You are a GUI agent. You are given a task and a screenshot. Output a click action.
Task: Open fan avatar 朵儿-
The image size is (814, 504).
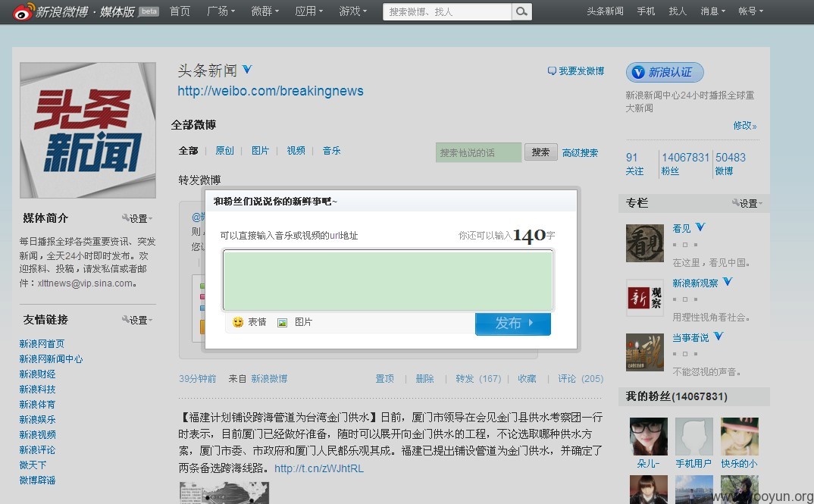(x=649, y=437)
